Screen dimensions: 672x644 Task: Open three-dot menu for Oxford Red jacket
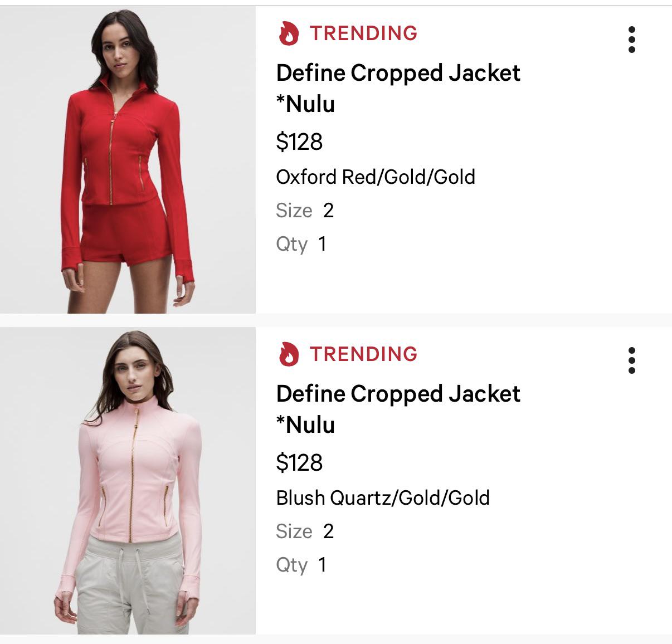click(x=631, y=40)
